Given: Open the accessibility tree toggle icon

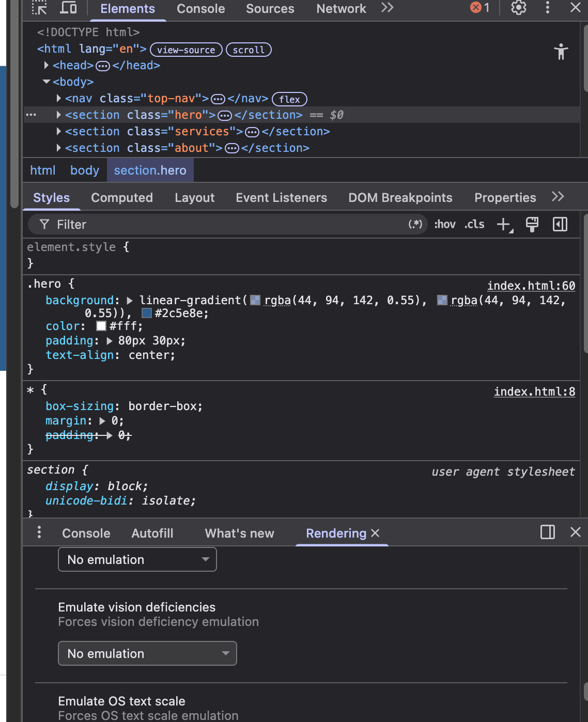Looking at the screenshot, I should pyautogui.click(x=561, y=52).
